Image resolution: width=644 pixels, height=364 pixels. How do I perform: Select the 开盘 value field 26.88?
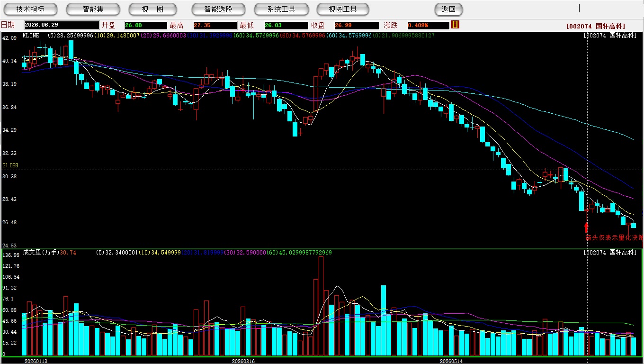(145, 25)
